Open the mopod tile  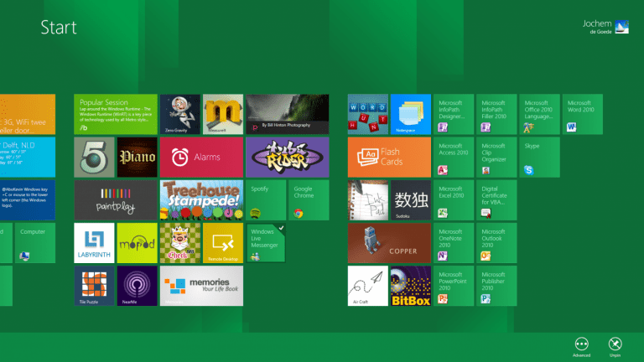click(x=138, y=243)
